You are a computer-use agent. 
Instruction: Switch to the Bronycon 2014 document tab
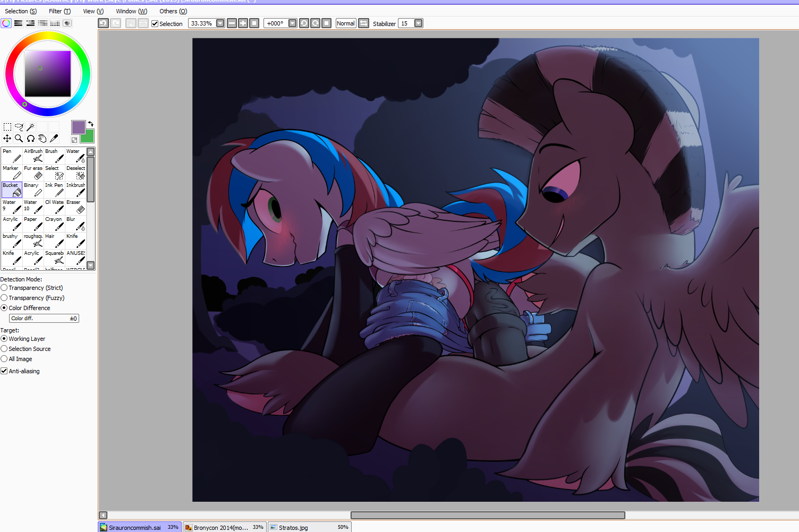point(225,527)
